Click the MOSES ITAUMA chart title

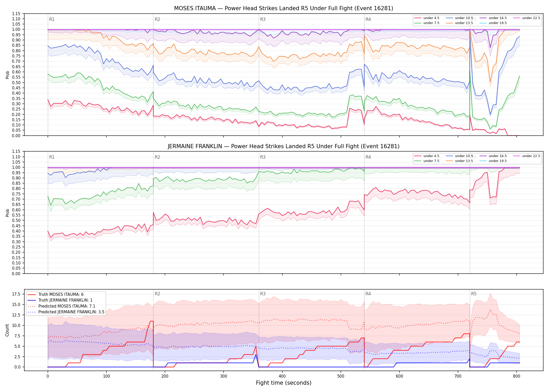[x=284, y=8]
